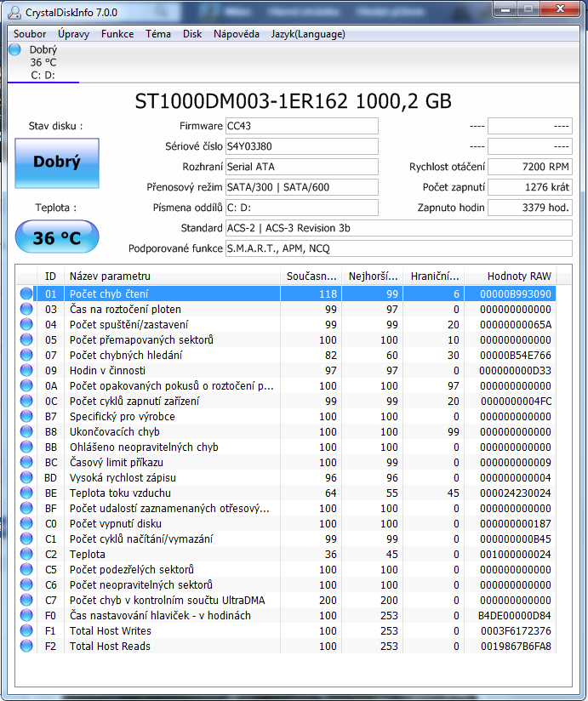Click the 36 °C temperature button

(x=57, y=237)
